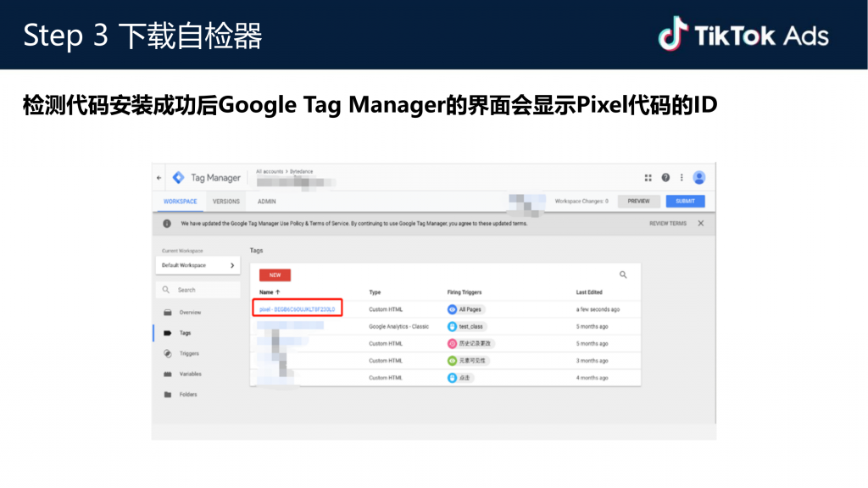Click the back arrow beside Tag Manager logo
868x488 pixels.
(x=159, y=178)
